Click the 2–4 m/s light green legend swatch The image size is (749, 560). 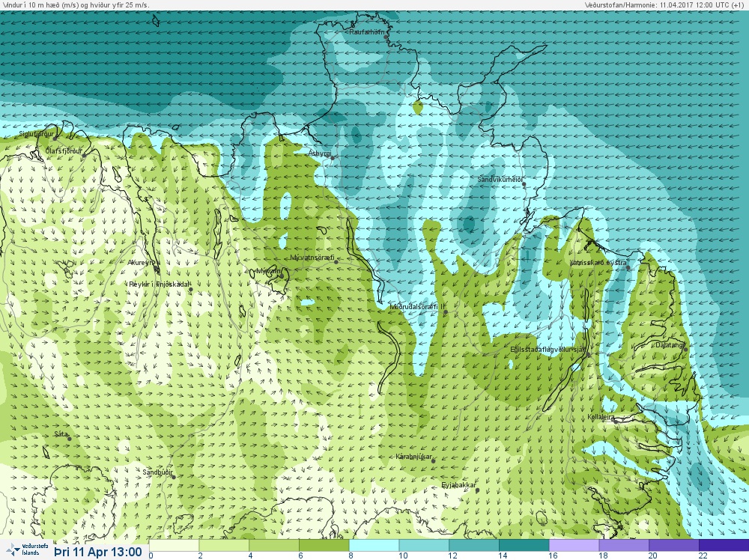(223, 545)
